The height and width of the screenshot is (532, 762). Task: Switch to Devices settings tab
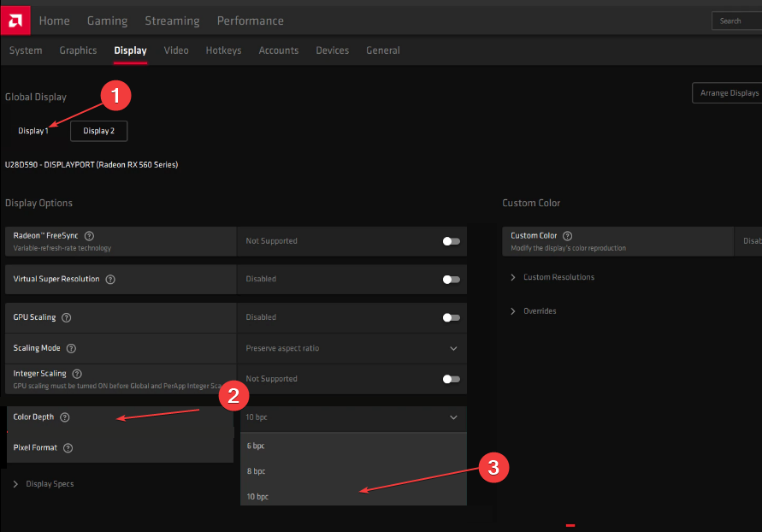tap(333, 50)
